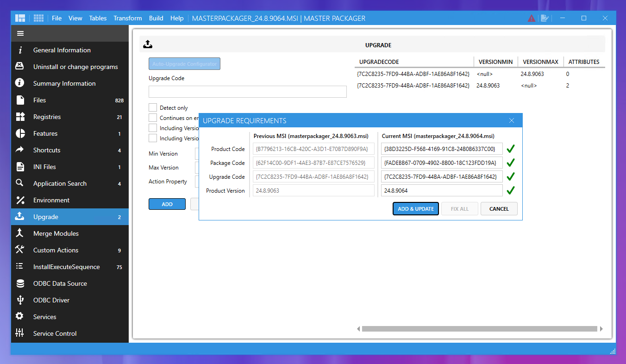Click the scrollbar left arrow

(358, 329)
